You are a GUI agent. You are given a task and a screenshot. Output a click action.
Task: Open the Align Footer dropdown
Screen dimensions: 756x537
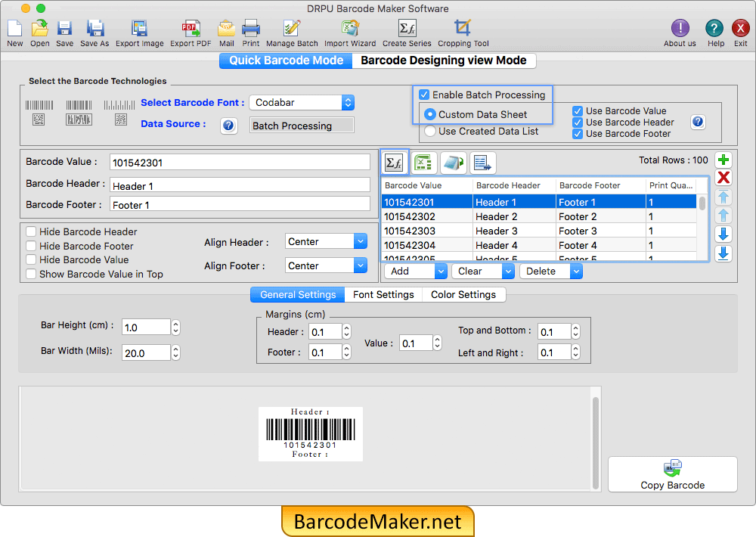pos(326,265)
